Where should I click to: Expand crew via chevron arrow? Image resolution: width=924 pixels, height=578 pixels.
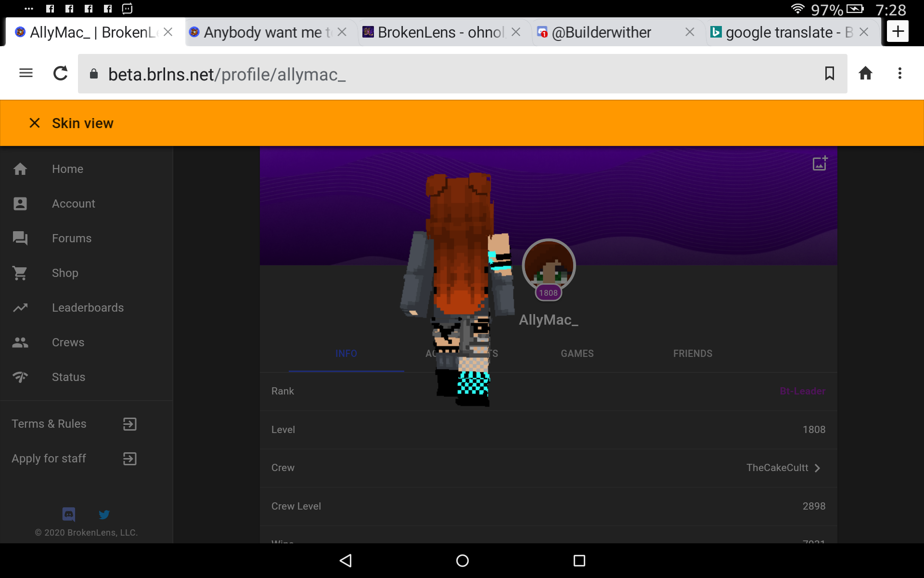[x=817, y=468]
